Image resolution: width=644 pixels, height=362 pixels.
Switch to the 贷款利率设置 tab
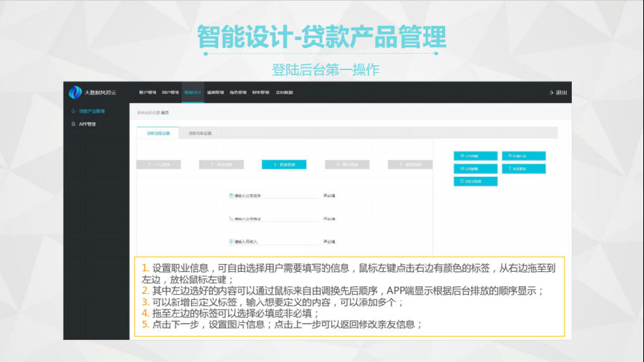pos(200,133)
